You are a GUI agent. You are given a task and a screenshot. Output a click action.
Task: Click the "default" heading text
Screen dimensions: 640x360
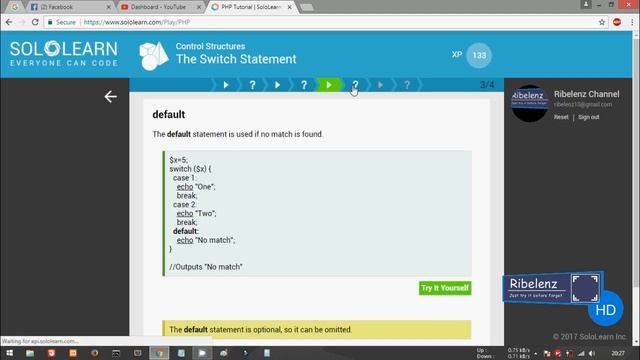pyautogui.click(x=169, y=115)
